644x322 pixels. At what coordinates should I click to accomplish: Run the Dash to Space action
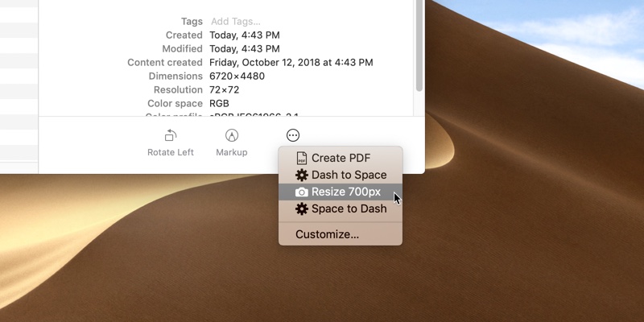[x=349, y=175]
